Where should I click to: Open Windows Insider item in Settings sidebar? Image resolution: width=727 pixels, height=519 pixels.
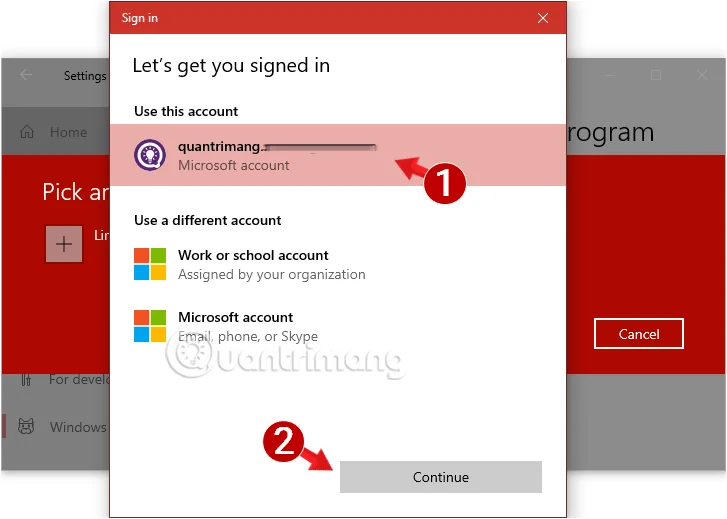56,427
